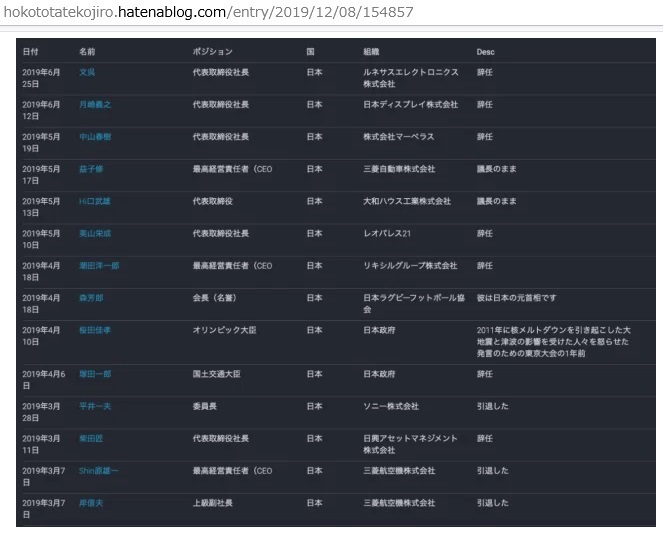Open the name link 益子修 for Mitsubishi Motors
Image resolution: width=663 pixels, height=534 pixels.
coord(91,169)
